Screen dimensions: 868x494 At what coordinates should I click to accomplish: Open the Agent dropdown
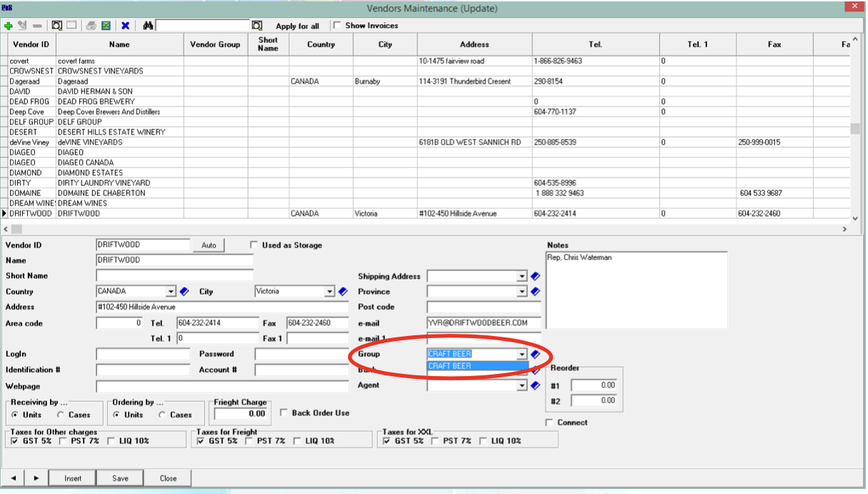[522, 385]
